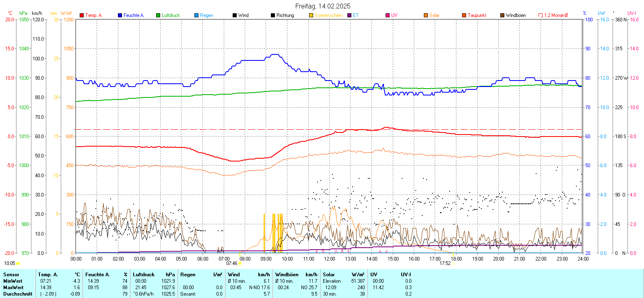The image size is (644, 298).
Task: Click the sun icon next to 10:05
Action: click(x=18, y=263)
